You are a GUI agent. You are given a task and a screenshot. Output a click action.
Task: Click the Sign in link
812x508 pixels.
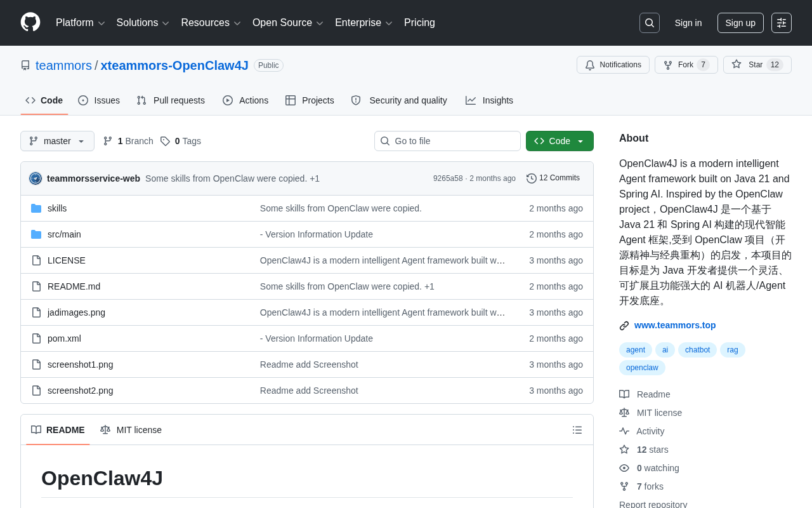pyautogui.click(x=688, y=23)
